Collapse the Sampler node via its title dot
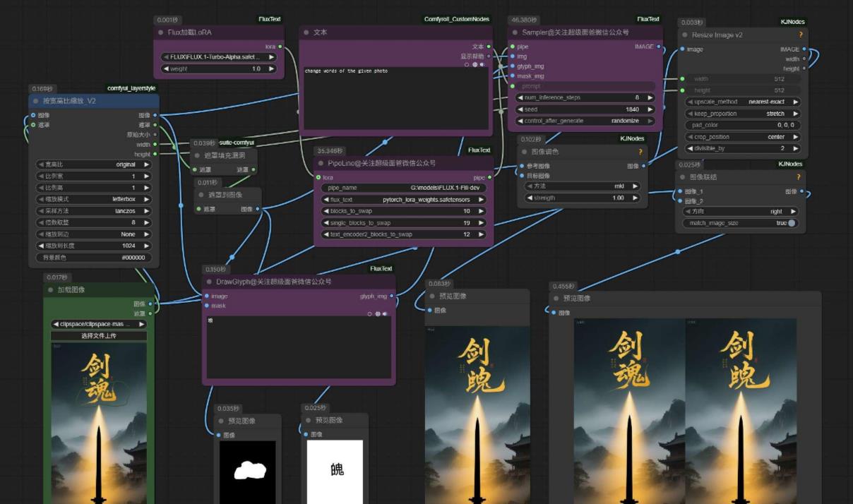This screenshot has height=504, width=853. click(515, 32)
